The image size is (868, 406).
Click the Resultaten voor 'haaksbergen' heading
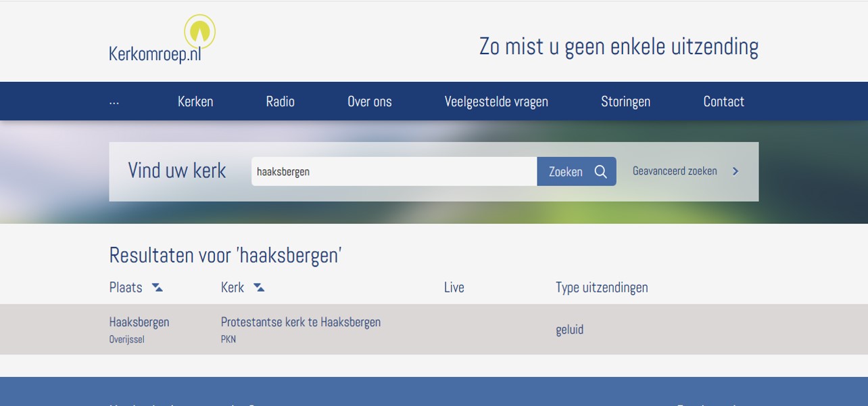click(226, 255)
